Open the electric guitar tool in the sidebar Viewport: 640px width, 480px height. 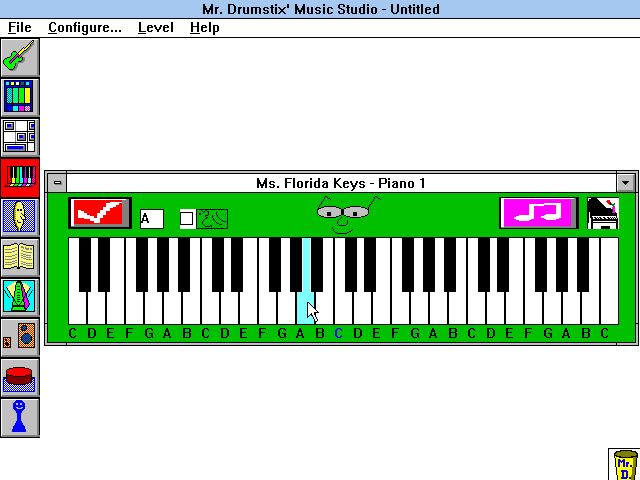click(x=20, y=58)
